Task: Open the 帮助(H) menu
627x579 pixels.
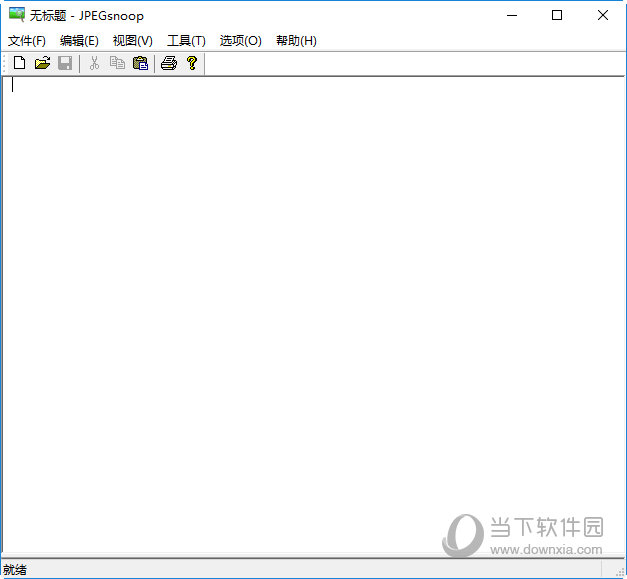Action: coord(296,41)
